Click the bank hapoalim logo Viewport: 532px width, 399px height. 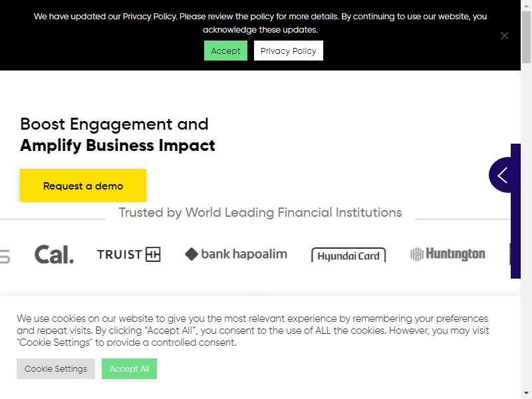pyautogui.click(x=236, y=254)
